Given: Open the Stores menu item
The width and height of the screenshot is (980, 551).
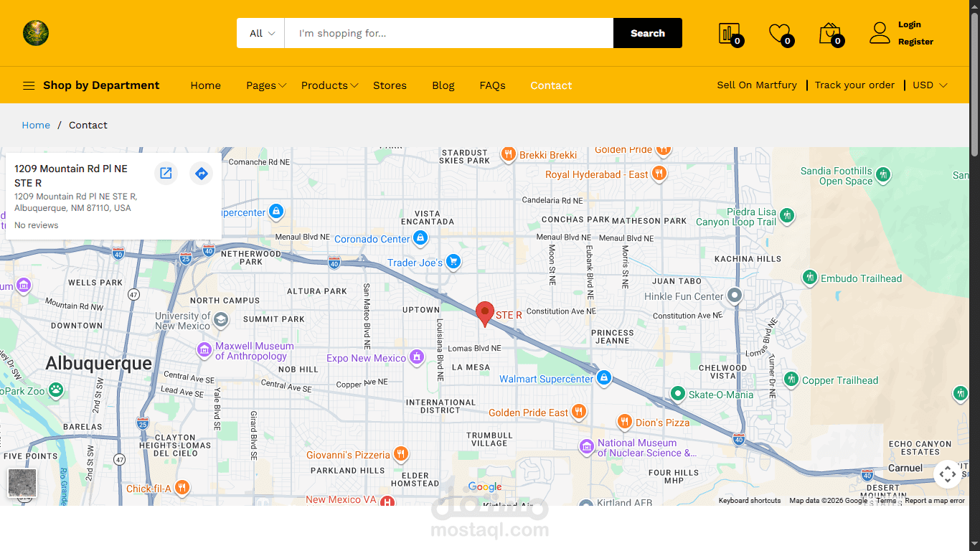Looking at the screenshot, I should 390,85.
